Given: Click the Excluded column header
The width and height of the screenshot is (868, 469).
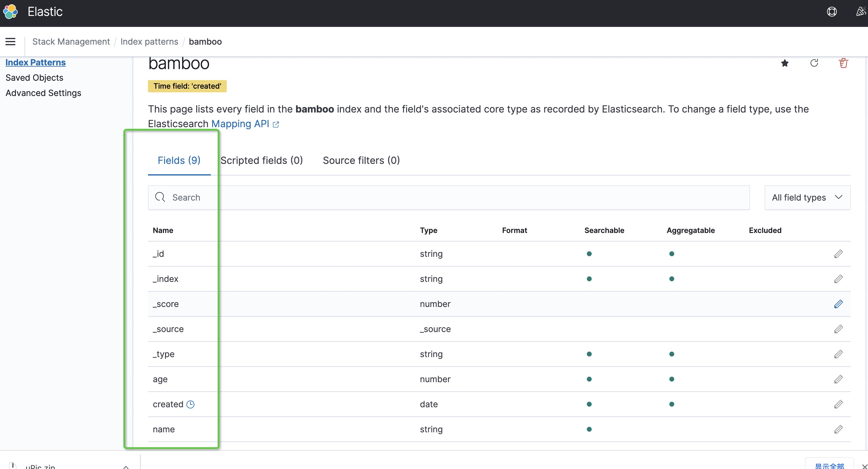Looking at the screenshot, I should (x=765, y=230).
